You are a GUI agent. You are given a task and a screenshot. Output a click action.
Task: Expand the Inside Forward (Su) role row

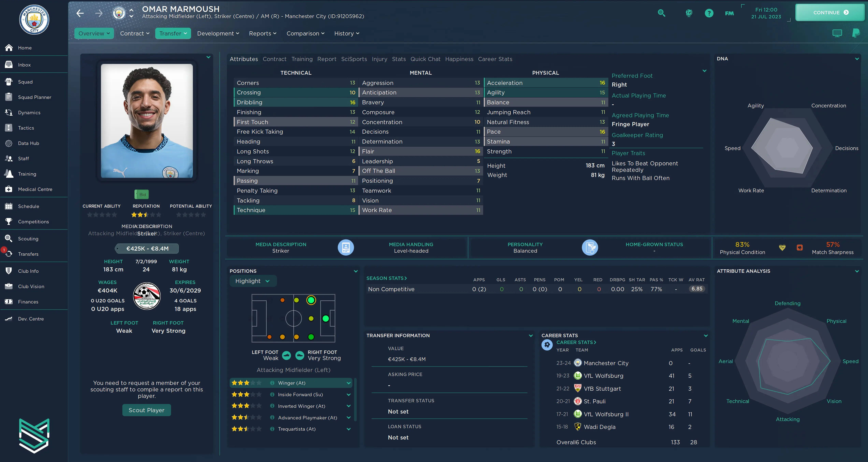click(x=348, y=395)
